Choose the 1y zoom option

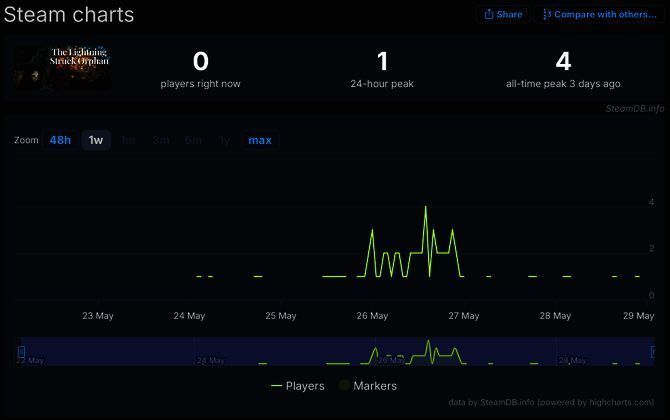[x=225, y=140]
